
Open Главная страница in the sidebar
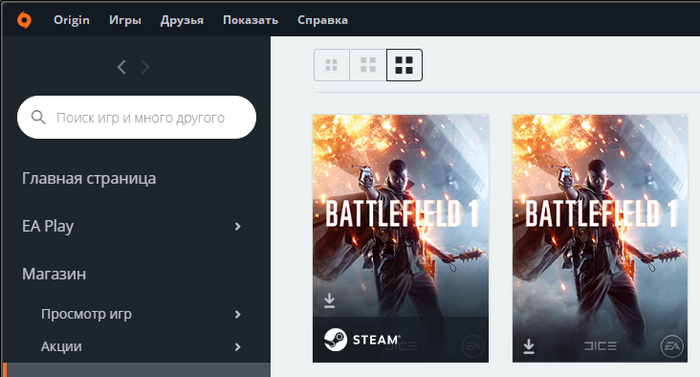pyautogui.click(x=89, y=178)
